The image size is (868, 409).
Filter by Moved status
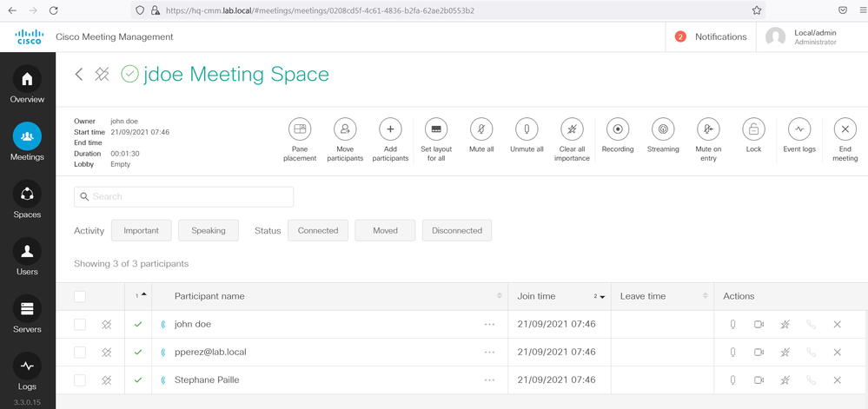click(x=385, y=230)
